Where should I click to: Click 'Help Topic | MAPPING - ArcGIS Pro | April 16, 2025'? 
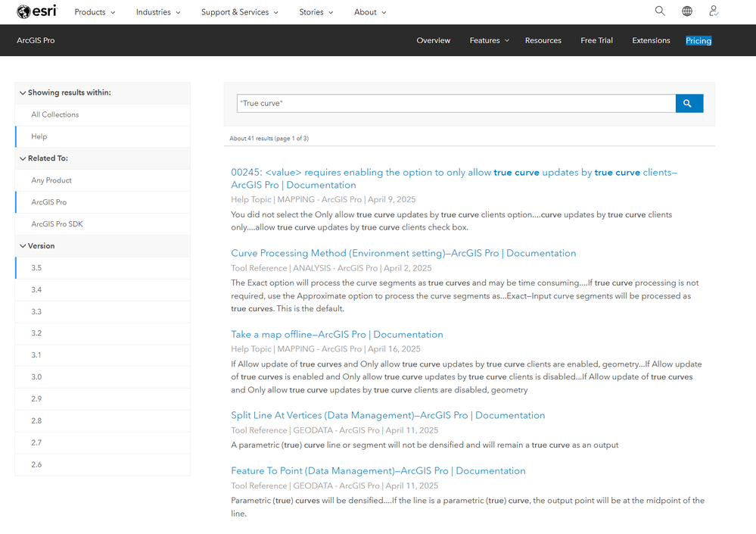pyautogui.click(x=325, y=349)
